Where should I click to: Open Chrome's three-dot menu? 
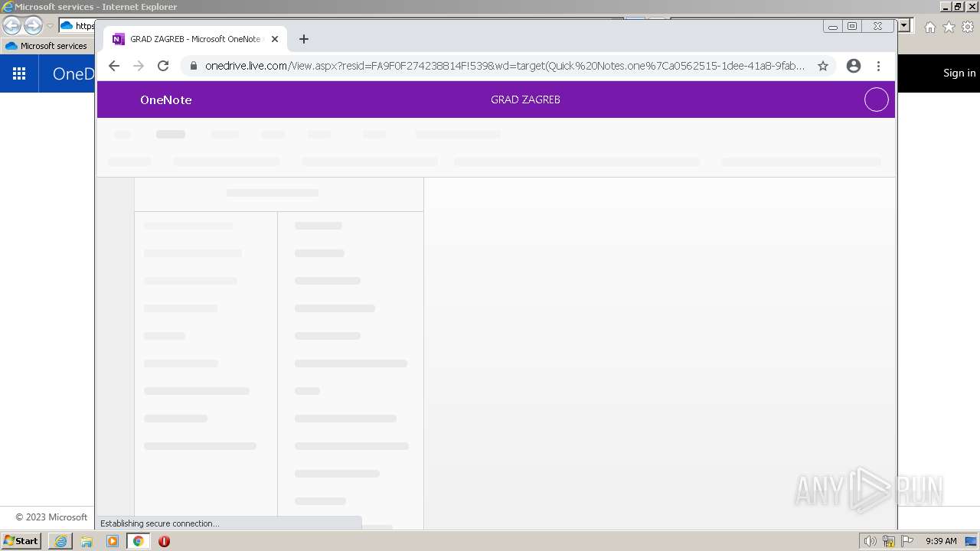tap(878, 66)
